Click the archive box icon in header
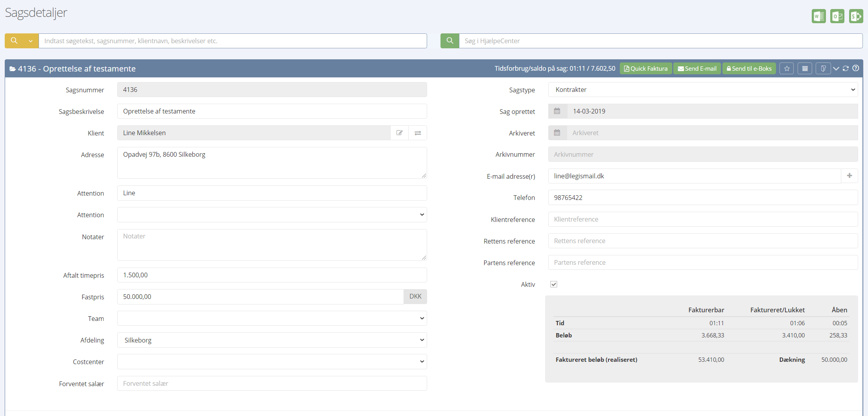The image size is (868, 416). pos(805,69)
